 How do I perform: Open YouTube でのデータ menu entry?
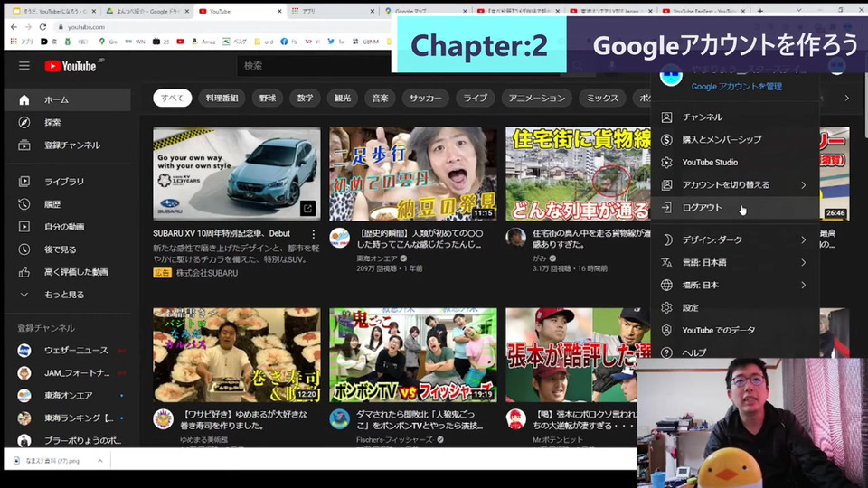734,331
